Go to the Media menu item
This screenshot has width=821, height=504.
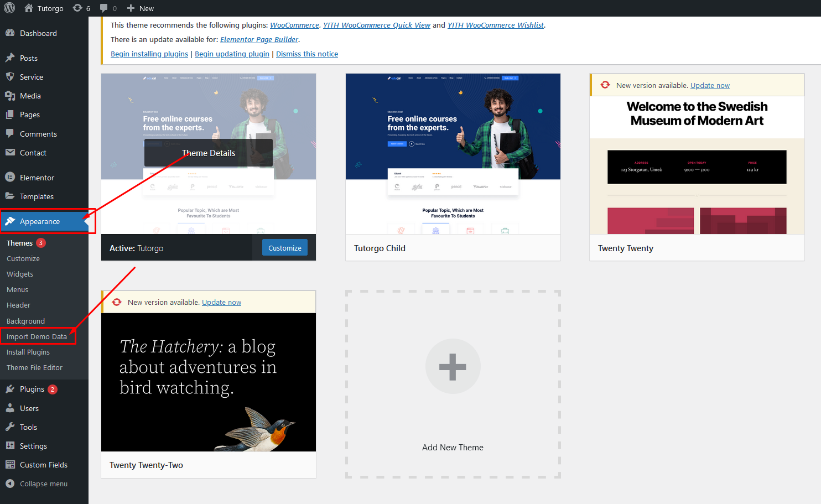pyautogui.click(x=44, y=96)
